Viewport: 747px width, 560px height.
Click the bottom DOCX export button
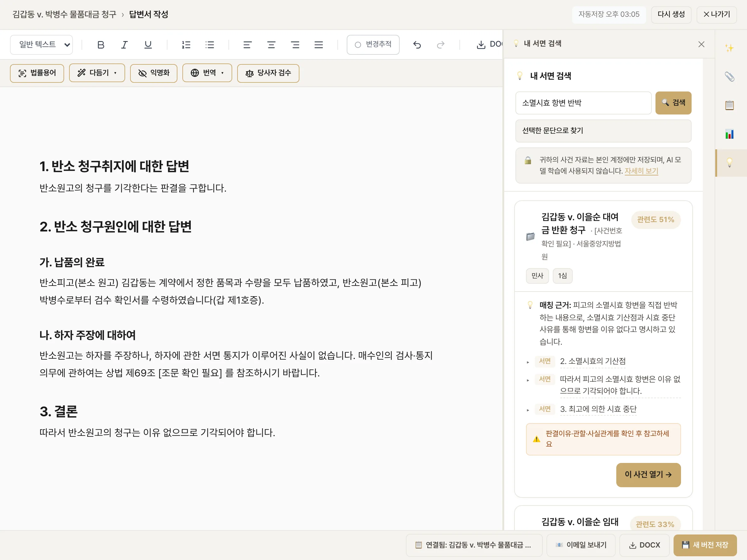[x=644, y=545]
